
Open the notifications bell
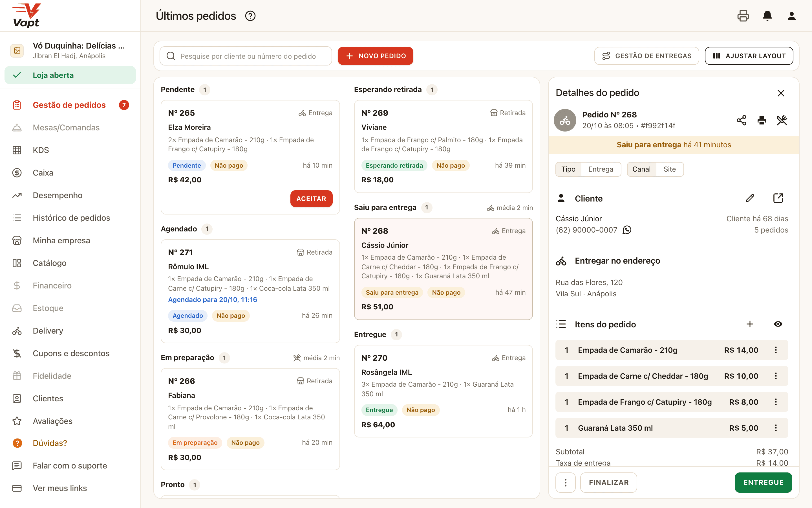pyautogui.click(x=767, y=16)
